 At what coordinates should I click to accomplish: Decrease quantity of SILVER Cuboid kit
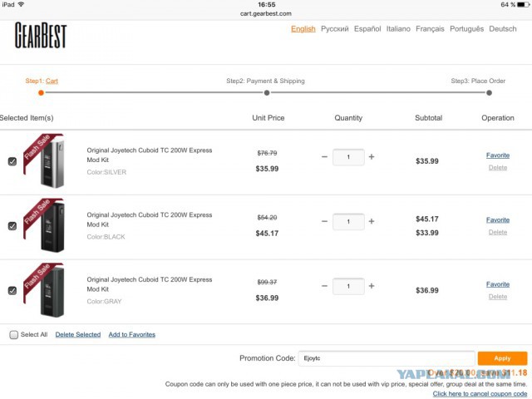click(324, 157)
